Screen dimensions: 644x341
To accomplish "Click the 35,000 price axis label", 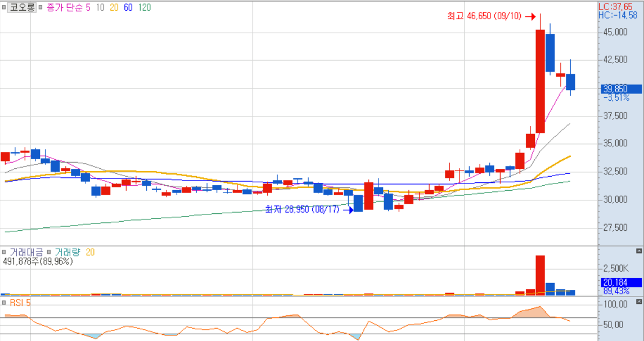I will (x=615, y=143).
